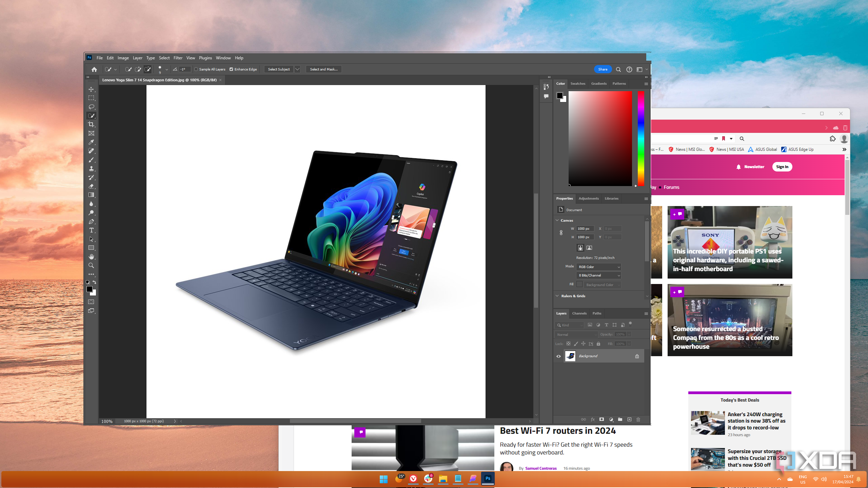The image size is (868, 488).
Task: Select the landscape canvas orientation button
Action: point(589,248)
